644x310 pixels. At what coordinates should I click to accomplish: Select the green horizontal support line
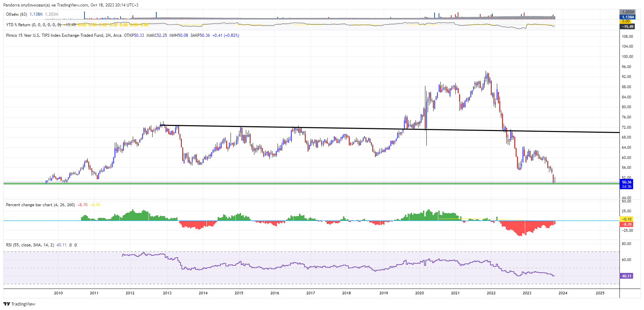point(311,183)
